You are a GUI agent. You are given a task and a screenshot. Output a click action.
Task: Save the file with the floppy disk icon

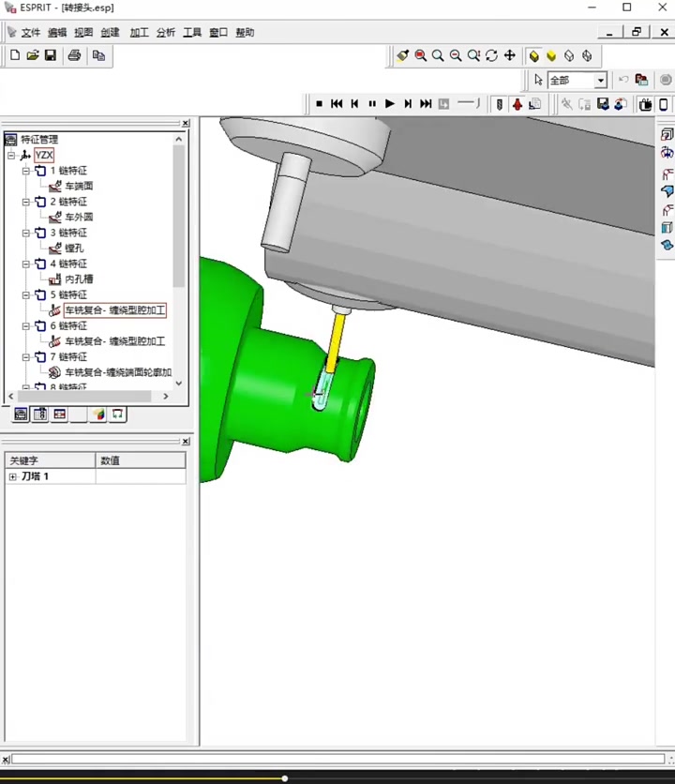point(51,55)
